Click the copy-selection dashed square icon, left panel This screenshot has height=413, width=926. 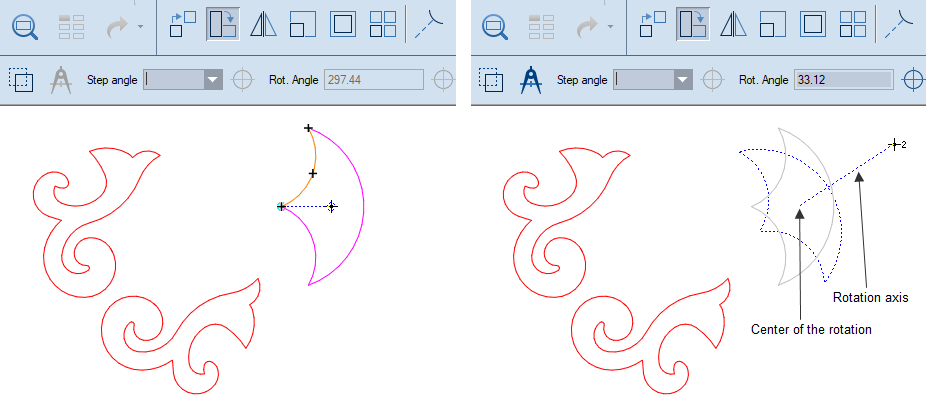pyautogui.click(x=21, y=80)
